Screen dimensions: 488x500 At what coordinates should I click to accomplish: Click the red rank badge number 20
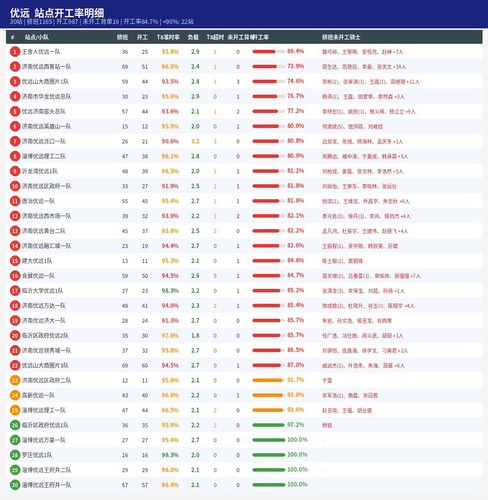(x=15, y=335)
